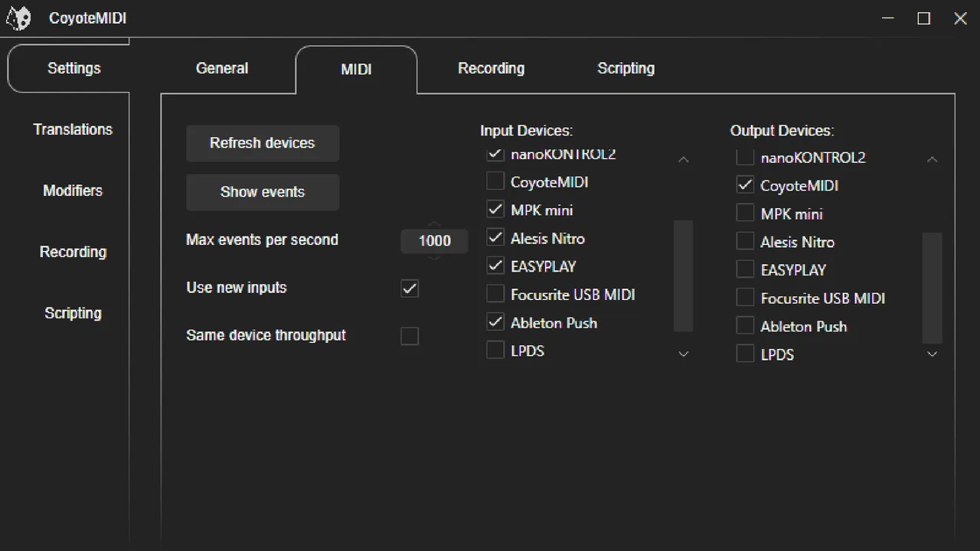Check Ableton Push output device
Viewport: 980px width, 551px height.
[x=745, y=326]
